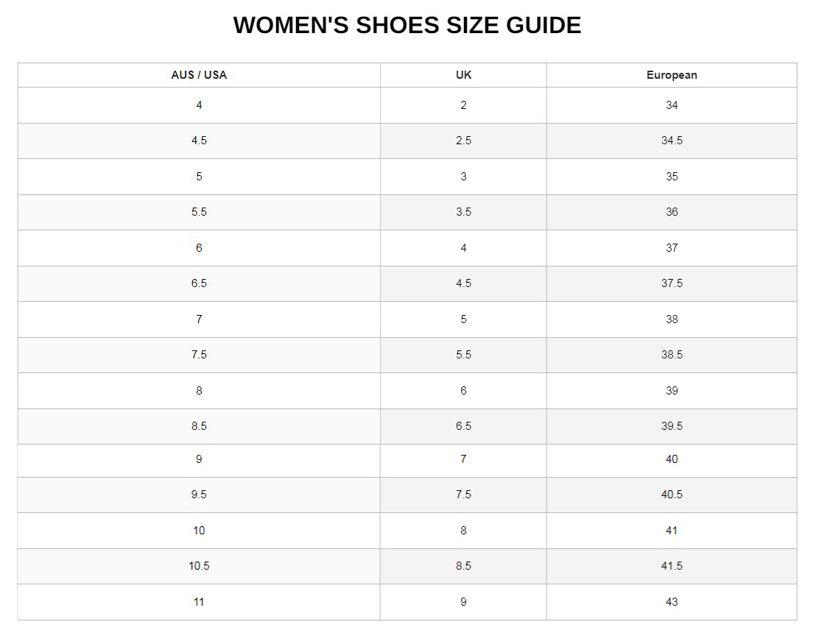
Task: Select the European size 39.5 cell
Action: click(x=672, y=426)
